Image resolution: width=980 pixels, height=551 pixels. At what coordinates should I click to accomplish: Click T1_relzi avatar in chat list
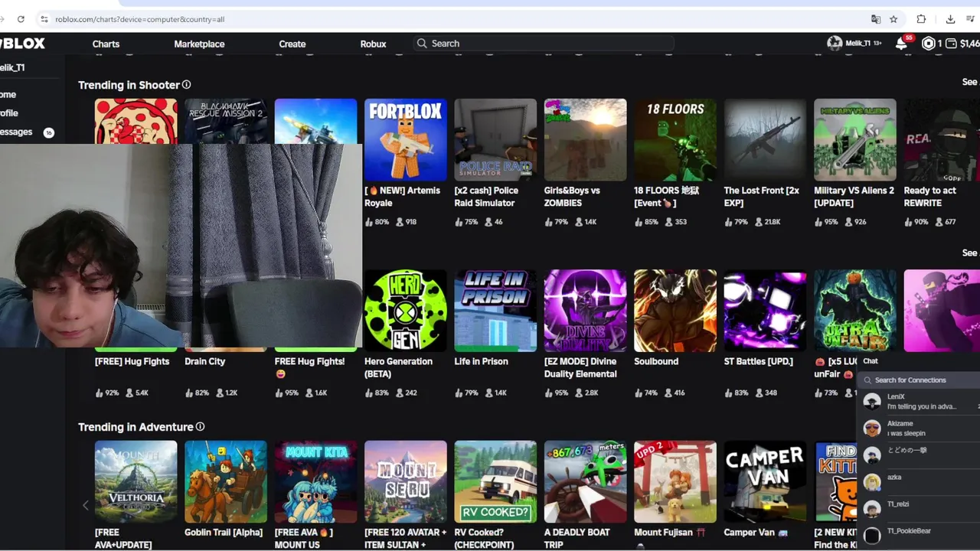click(x=872, y=509)
